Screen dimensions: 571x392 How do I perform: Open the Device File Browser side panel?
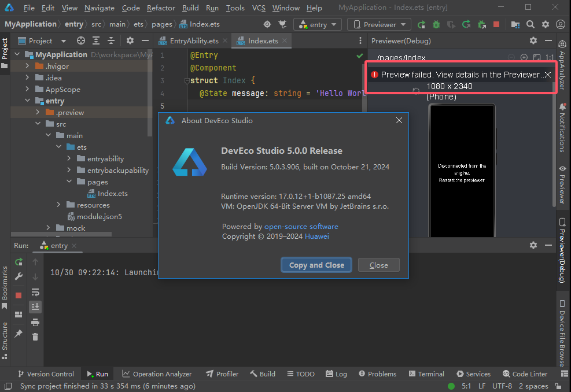click(x=562, y=332)
